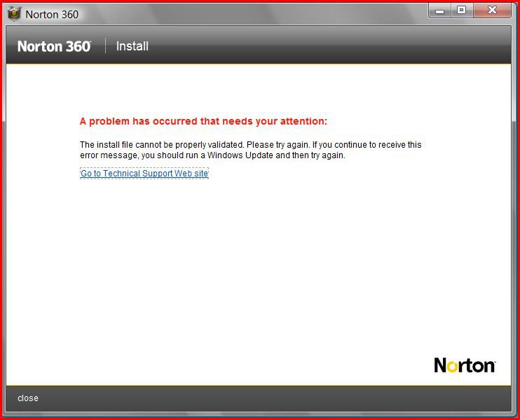
Task: Click the 'Install' header label
Action: [132, 46]
